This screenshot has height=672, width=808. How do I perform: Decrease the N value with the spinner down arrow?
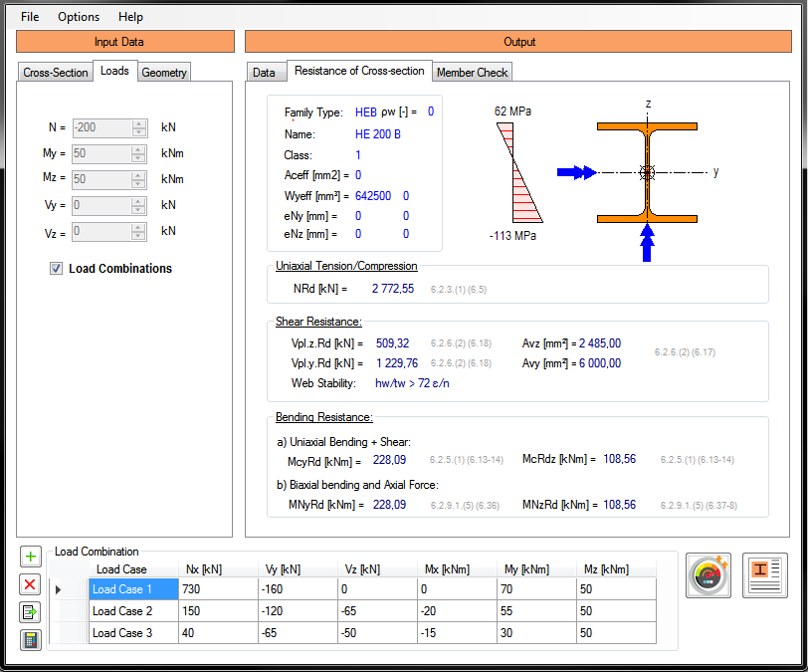point(138,132)
